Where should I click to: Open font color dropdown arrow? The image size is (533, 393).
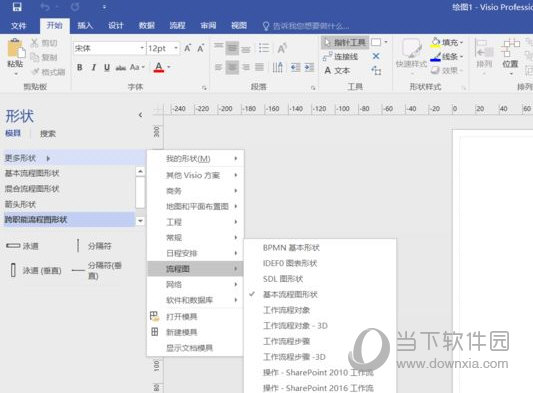click(169, 67)
